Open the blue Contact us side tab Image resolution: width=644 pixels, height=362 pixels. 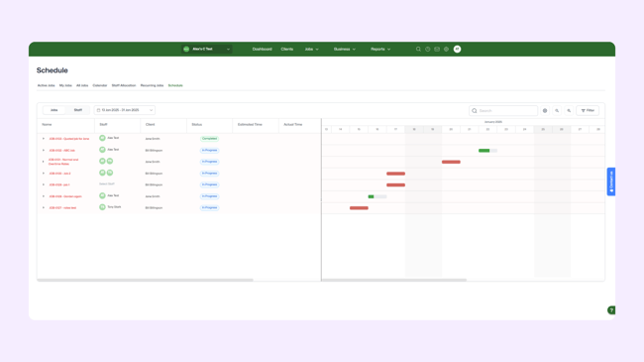click(611, 181)
